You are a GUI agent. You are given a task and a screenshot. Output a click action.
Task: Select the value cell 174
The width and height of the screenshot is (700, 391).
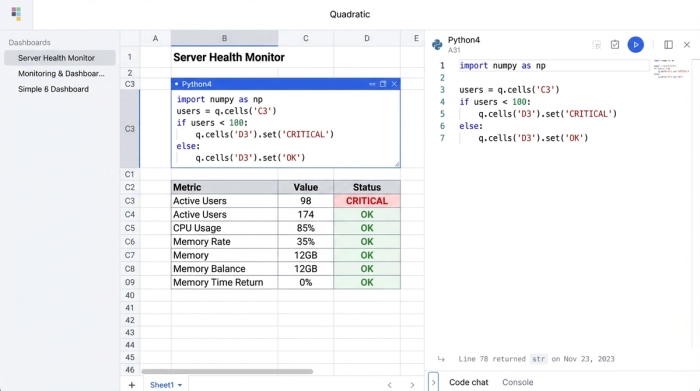click(305, 215)
